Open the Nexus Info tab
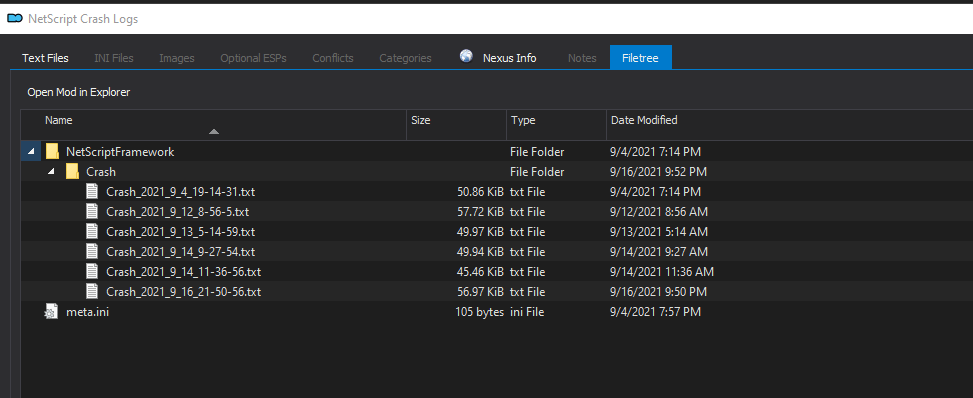 [498, 58]
